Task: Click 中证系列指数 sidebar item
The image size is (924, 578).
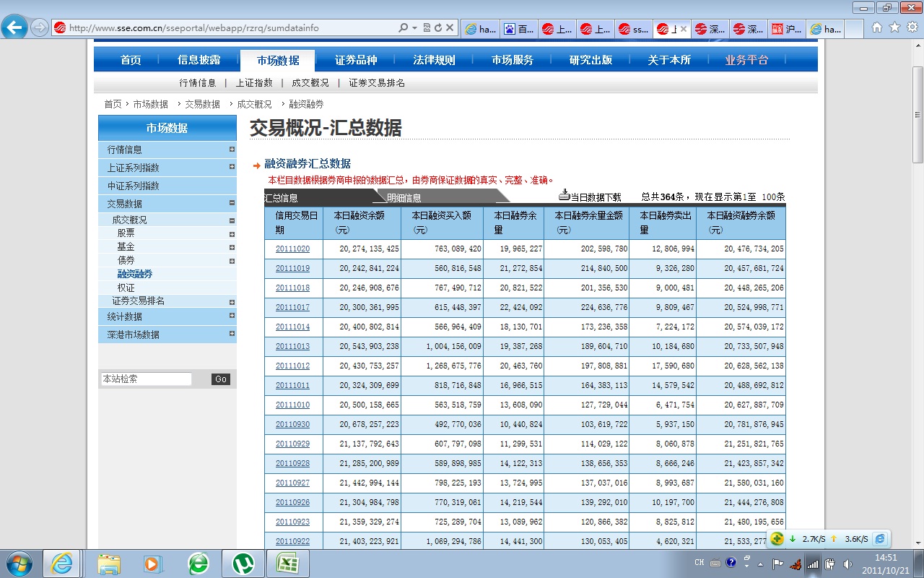Action: click(134, 186)
